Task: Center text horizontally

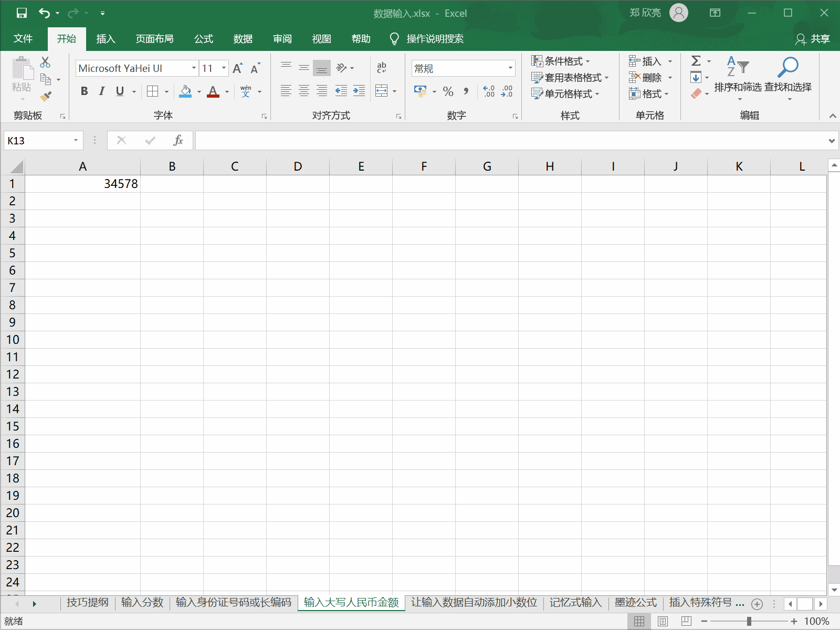Action: [x=304, y=91]
